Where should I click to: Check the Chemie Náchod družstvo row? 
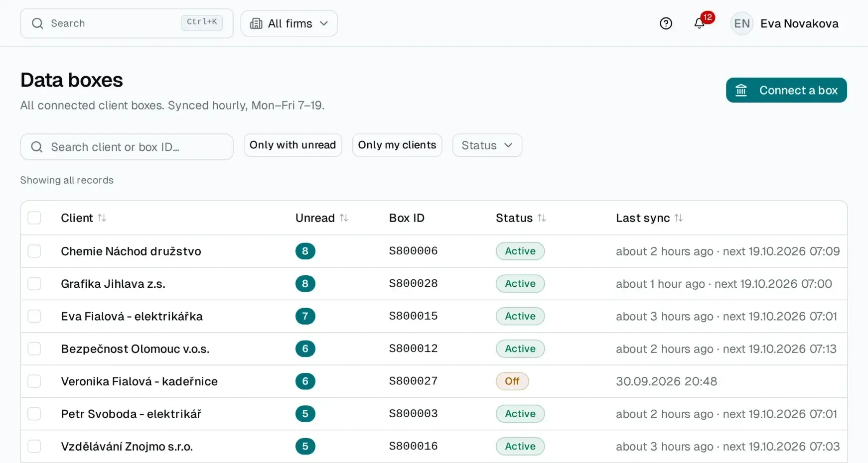34,251
